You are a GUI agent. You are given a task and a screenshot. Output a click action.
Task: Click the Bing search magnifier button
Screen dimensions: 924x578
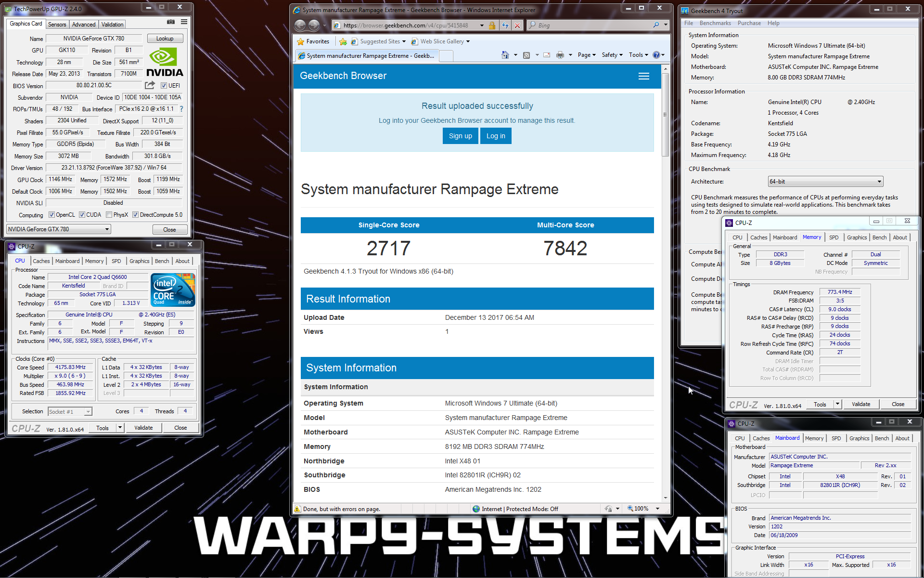656,25
